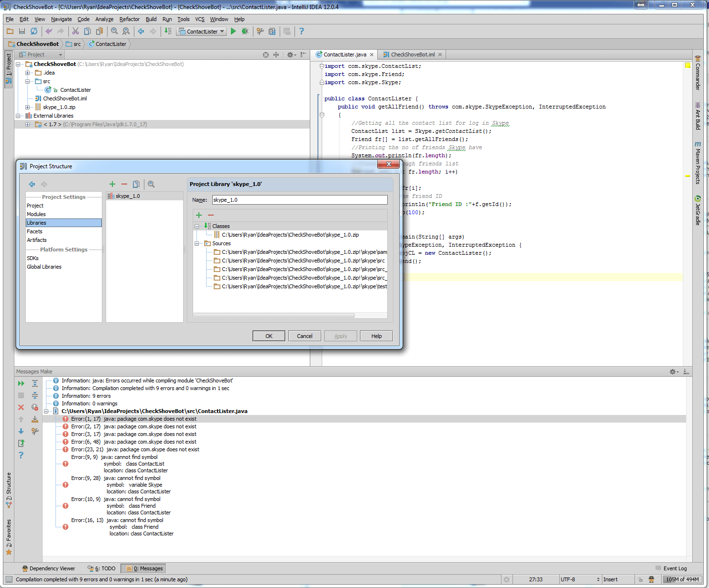Click OK in Project Structure dialog
The width and height of the screenshot is (709, 588).
pos(269,336)
